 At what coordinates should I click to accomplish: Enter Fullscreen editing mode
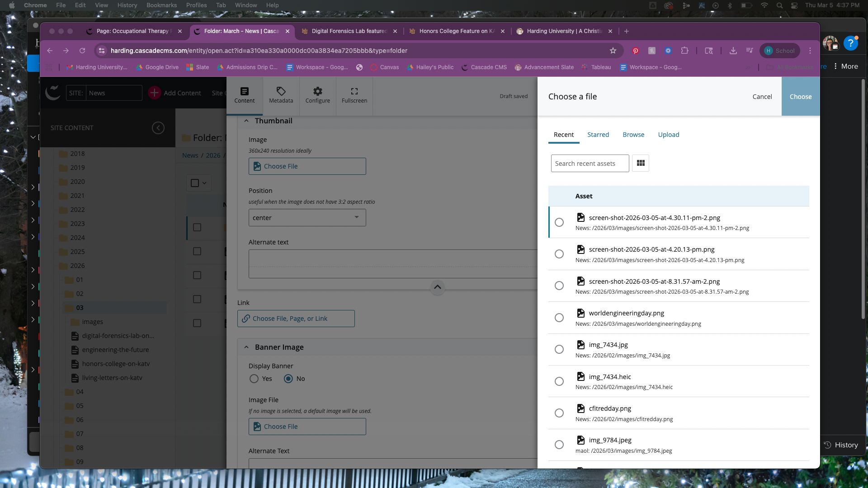coord(354,95)
